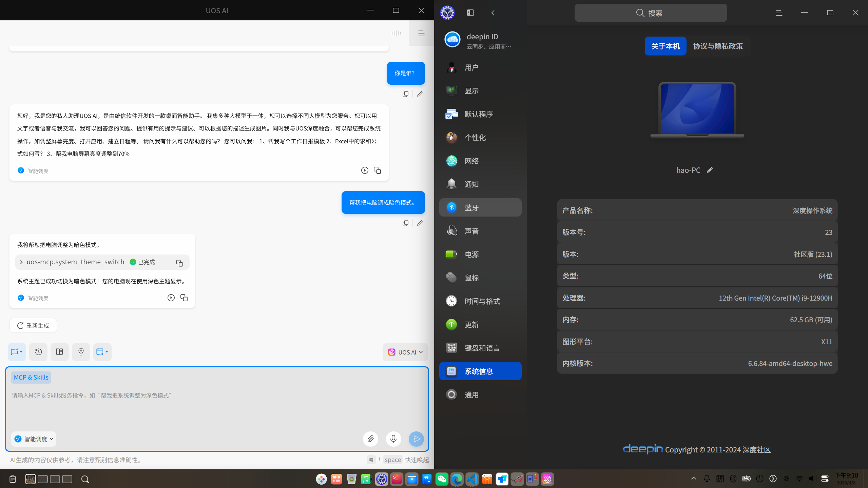Viewport: 868px width, 488px height.
Task: Open 声音 sound settings
Action: 480,230
